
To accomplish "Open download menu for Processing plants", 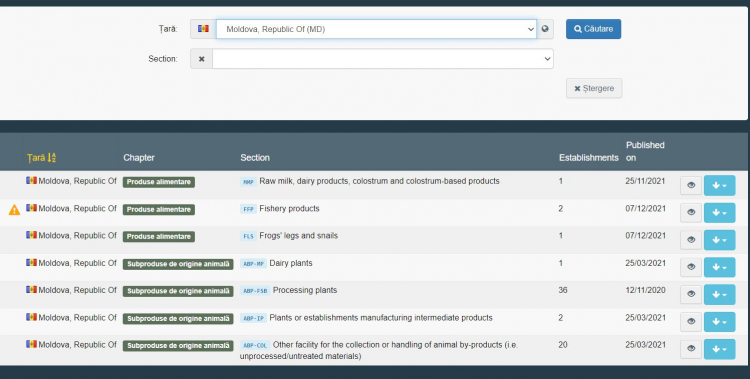I will click(x=719, y=294).
